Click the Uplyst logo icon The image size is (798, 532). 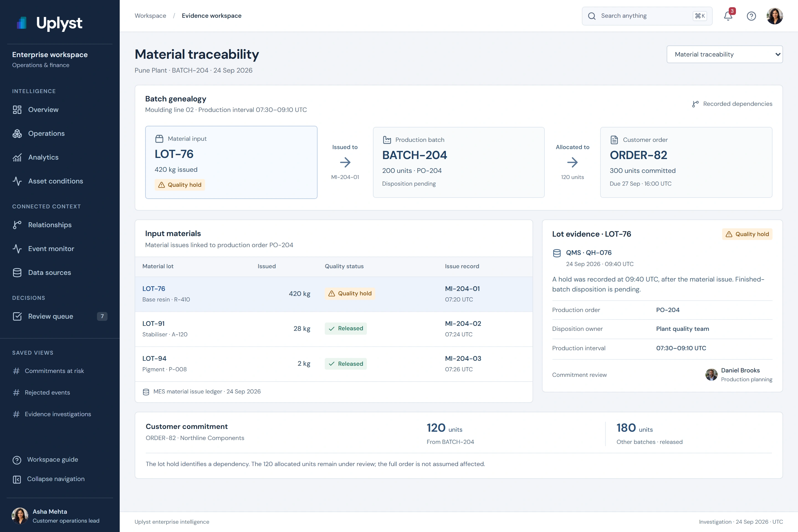coord(22,23)
